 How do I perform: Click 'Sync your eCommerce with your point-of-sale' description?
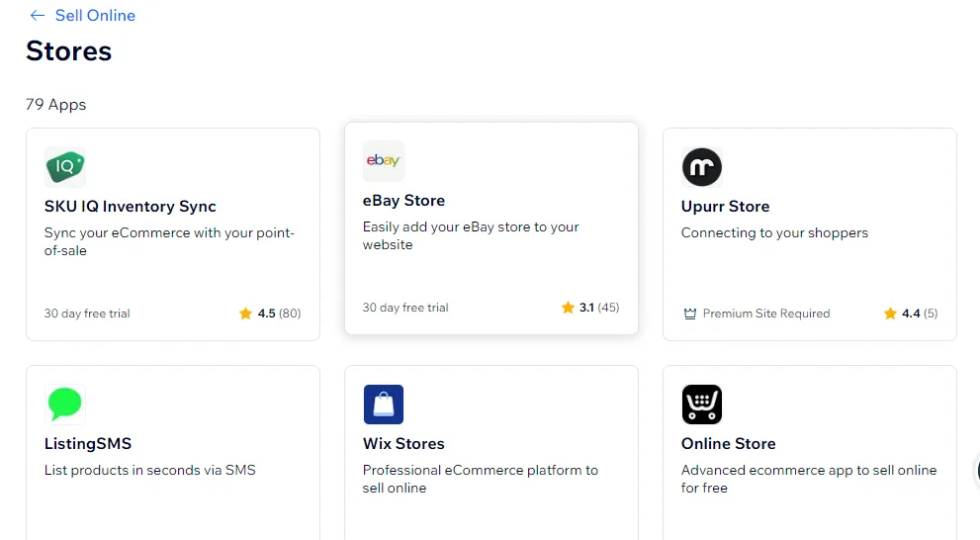(169, 241)
